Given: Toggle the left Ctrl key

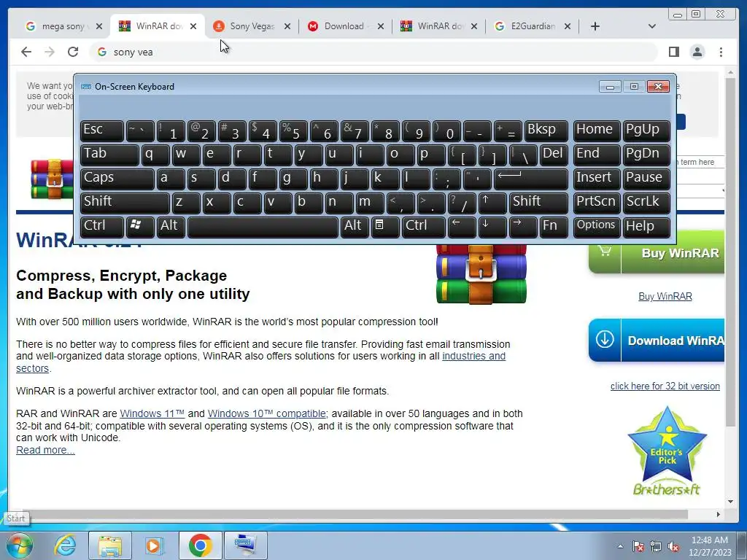Looking at the screenshot, I should click(102, 227).
